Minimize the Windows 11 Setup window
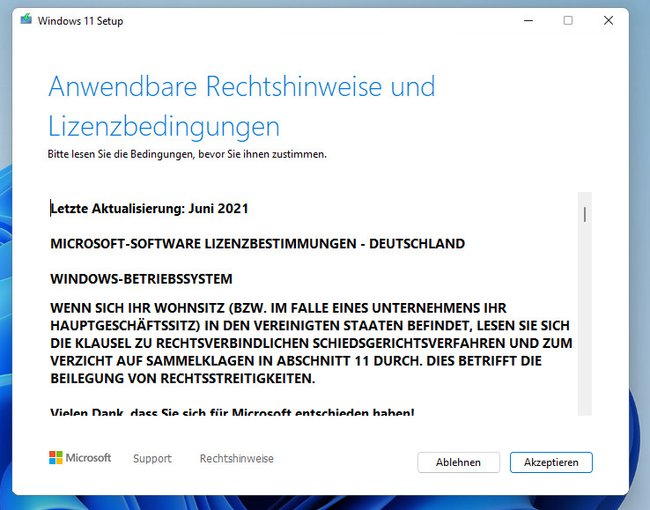 tap(528, 20)
